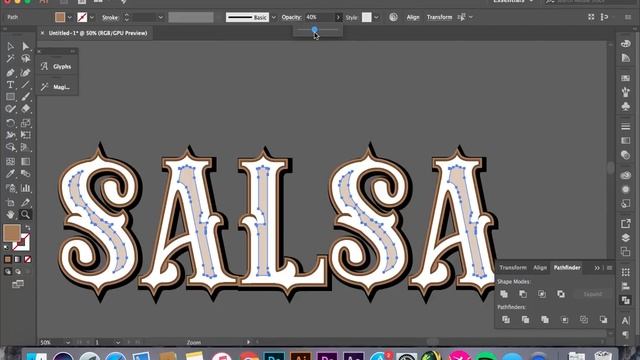Select the Artboard tool
The image size is (640, 360).
pos(10,202)
